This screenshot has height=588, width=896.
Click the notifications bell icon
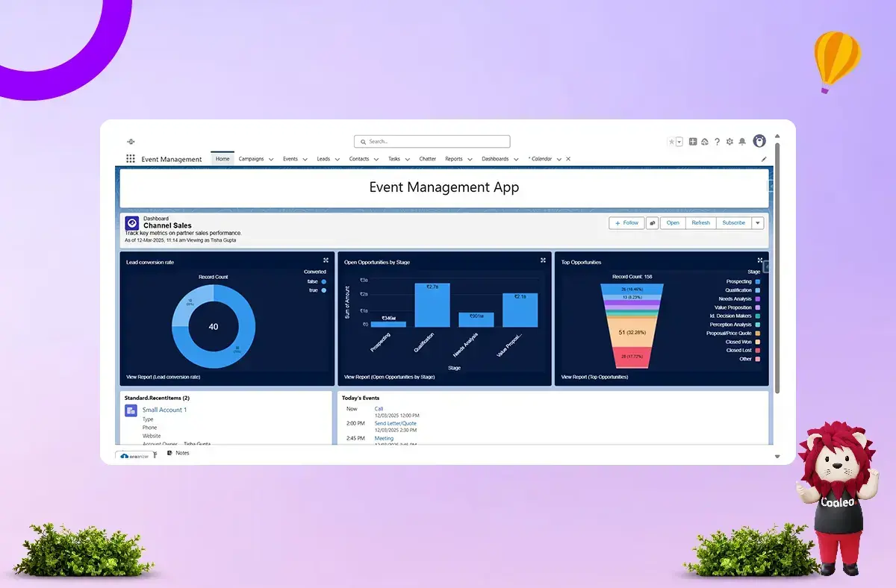pos(741,141)
